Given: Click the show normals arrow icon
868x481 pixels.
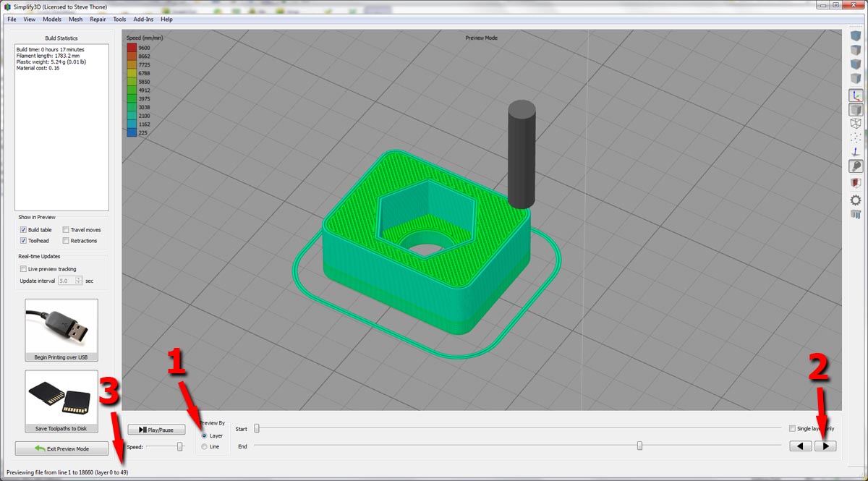Looking at the screenshot, I should pos(856,152).
